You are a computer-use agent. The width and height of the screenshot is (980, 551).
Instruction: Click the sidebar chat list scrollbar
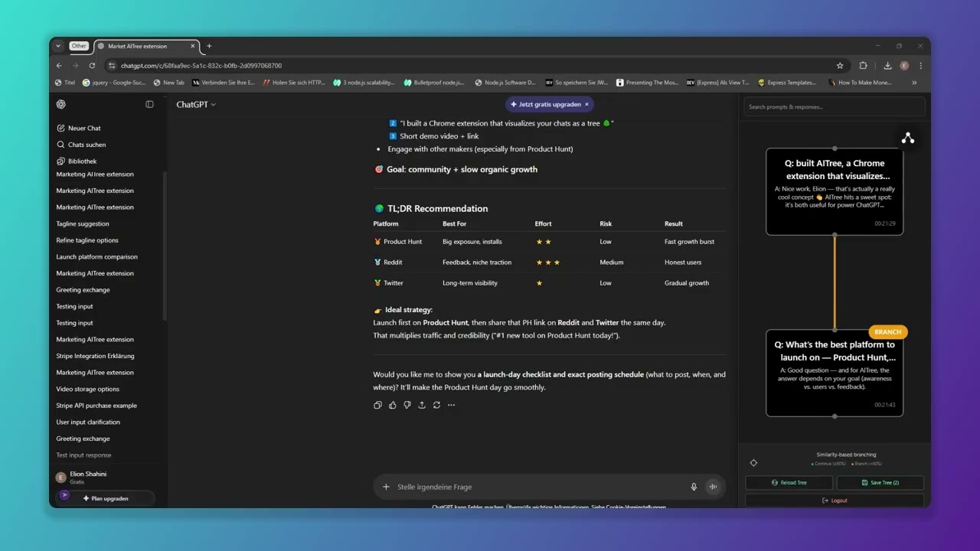(165, 245)
